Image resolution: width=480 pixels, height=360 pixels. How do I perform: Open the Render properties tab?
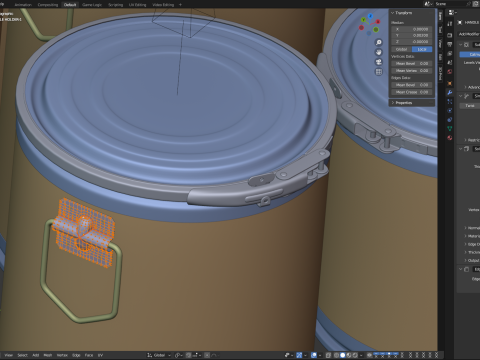(x=450, y=35)
